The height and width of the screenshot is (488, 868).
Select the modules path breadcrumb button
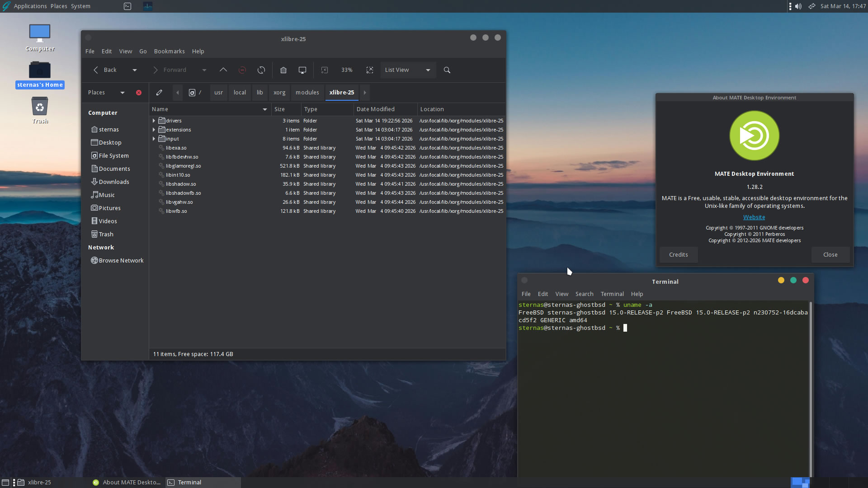pos(307,93)
